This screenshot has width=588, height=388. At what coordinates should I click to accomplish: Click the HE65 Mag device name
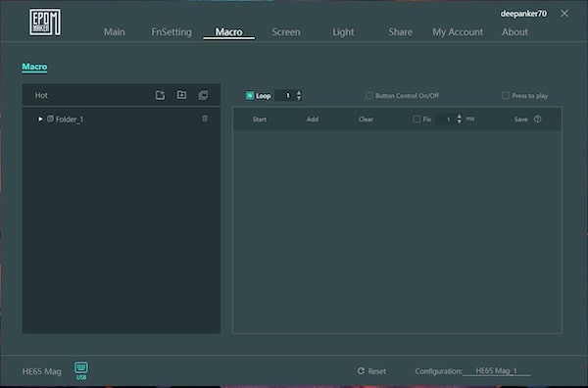click(x=42, y=371)
